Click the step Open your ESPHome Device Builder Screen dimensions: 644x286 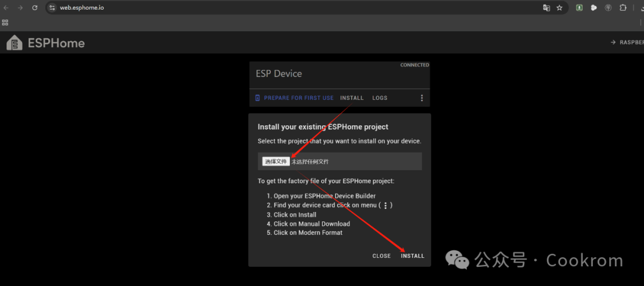(324, 196)
